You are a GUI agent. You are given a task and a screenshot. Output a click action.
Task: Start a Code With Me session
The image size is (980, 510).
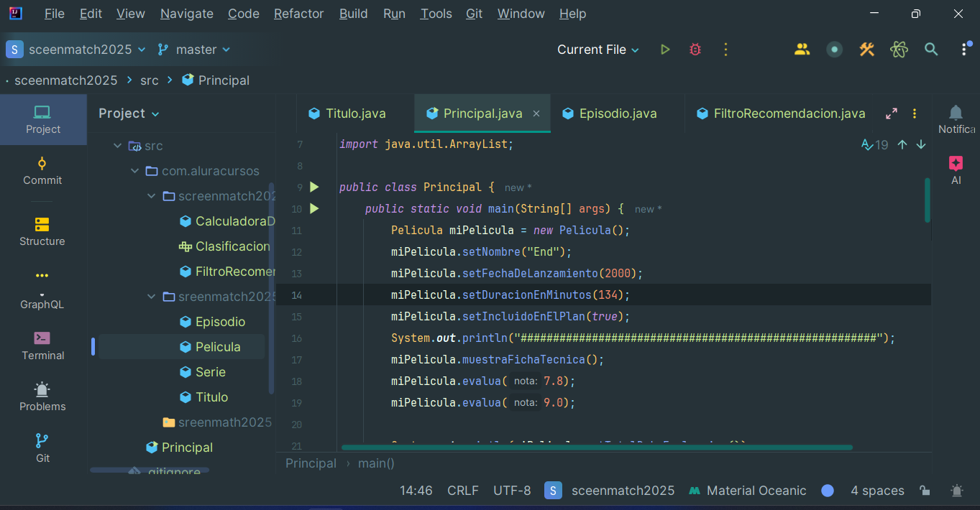pos(802,50)
